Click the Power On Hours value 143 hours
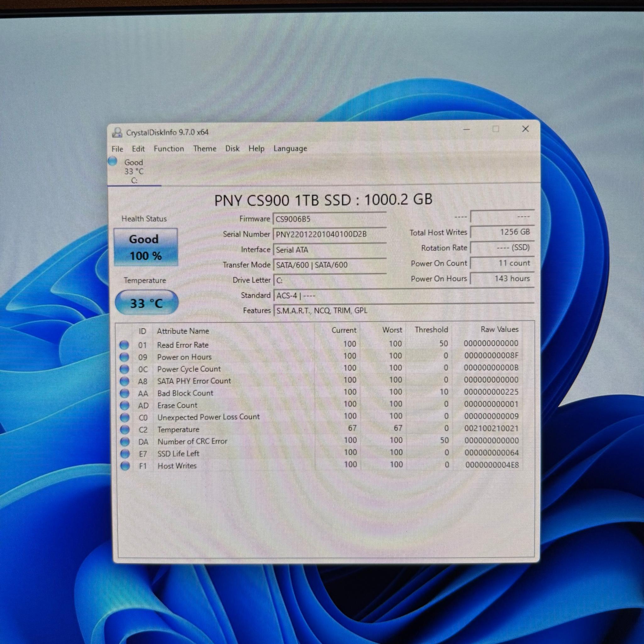The width and height of the screenshot is (644, 644). 502,278
